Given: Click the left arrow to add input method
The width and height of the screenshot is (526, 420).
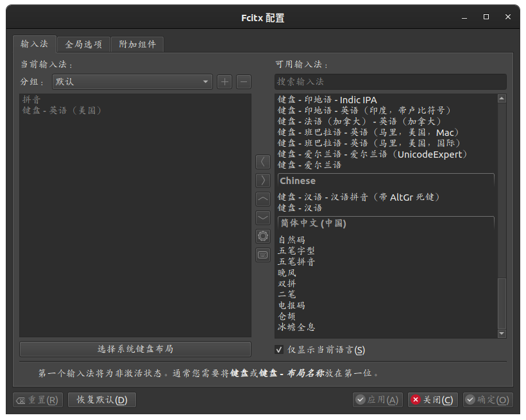Looking at the screenshot, I should click(263, 162).
